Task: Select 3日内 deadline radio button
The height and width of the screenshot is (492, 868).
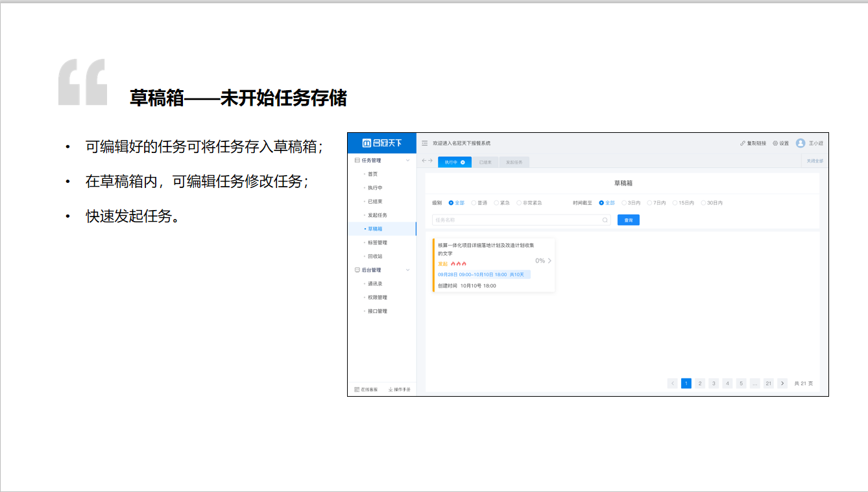Action: pos(624,203)
